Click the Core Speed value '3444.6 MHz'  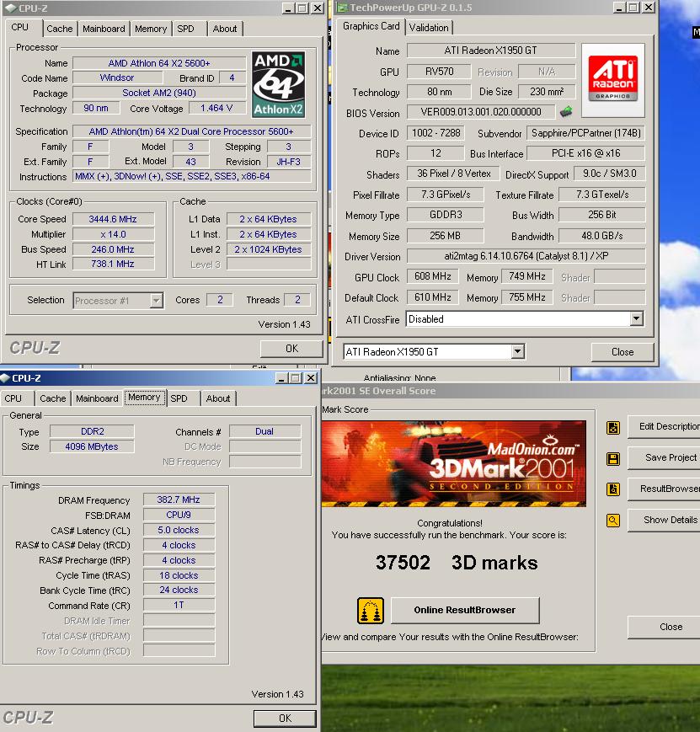(x=113, y=219)
